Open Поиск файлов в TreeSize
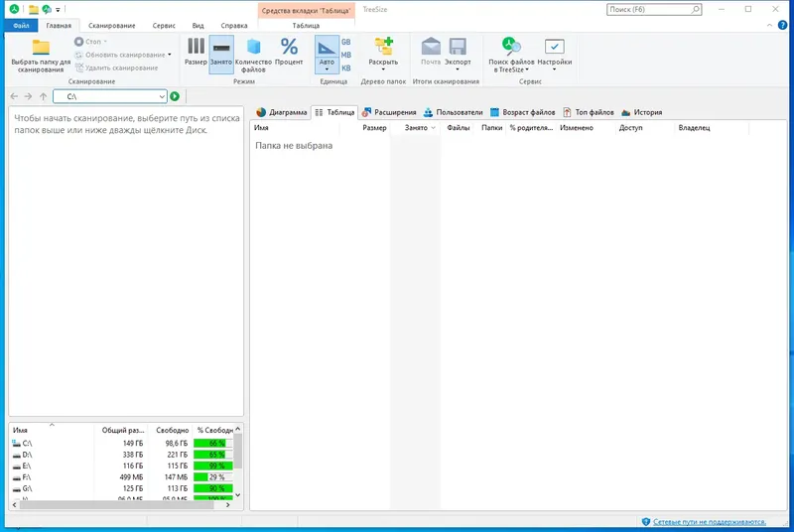This screenshot has height=532, width=794. click(x=511, y=55)
